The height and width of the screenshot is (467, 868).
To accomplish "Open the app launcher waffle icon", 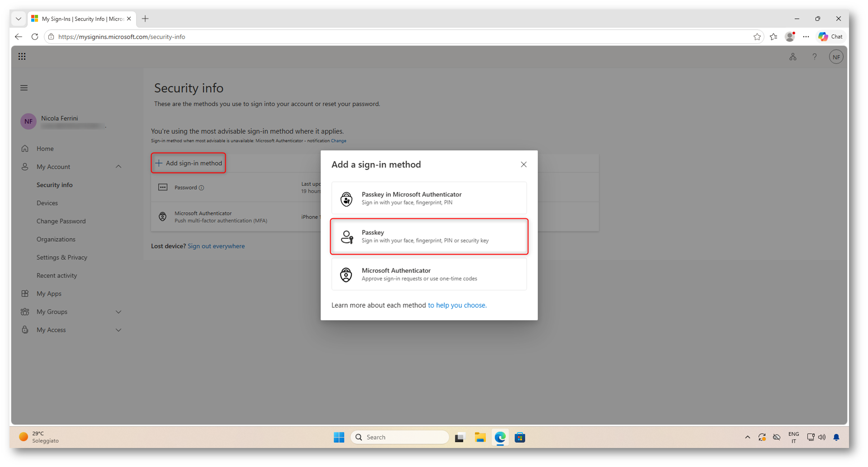I will 22,57.
